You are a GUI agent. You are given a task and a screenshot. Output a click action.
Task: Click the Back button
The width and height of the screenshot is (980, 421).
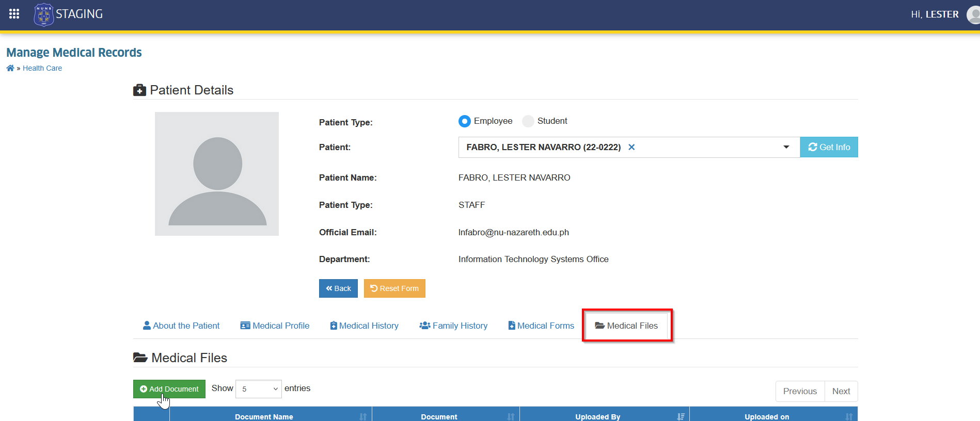338,288
